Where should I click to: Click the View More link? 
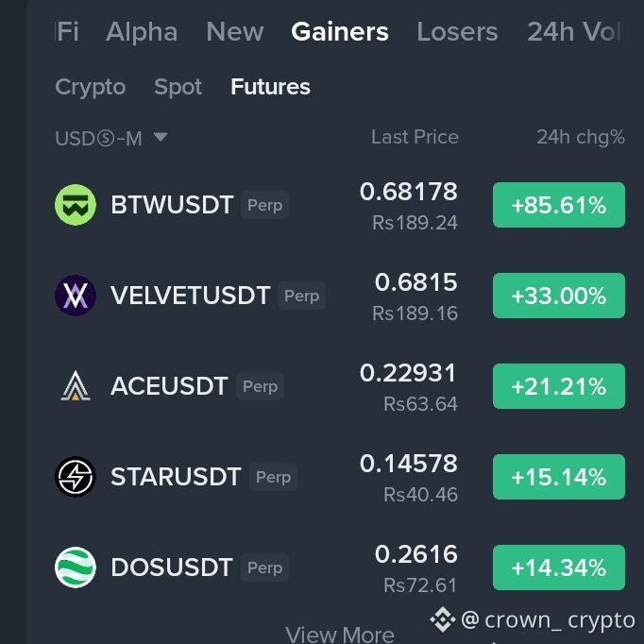(x=340, y=635)
